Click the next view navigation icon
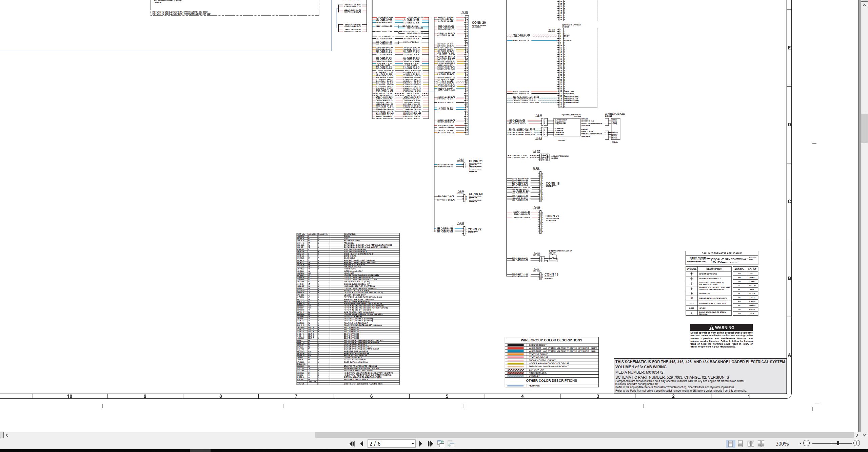Image resolution: width=868 pixels, height=452 pixels. point(451,444)
